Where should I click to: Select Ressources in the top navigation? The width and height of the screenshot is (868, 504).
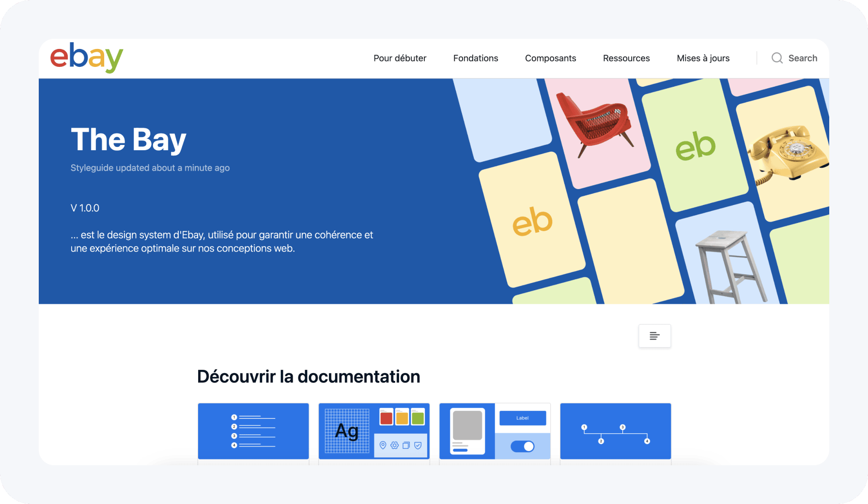point(626,58)
